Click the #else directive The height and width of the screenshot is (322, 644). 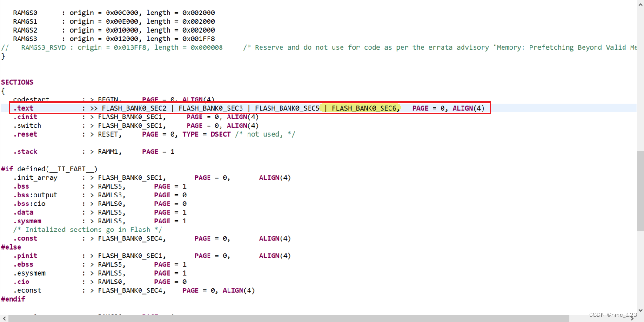[11, 247]
